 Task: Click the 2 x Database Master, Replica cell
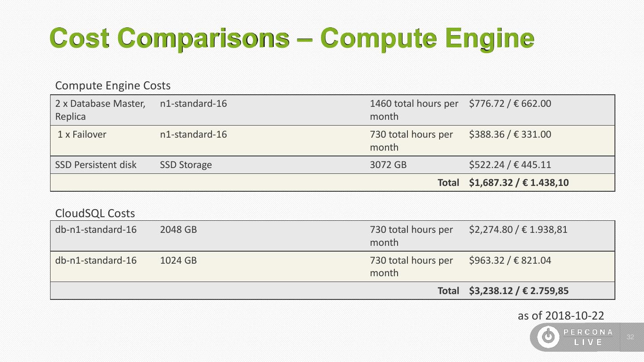click(100, 110)
